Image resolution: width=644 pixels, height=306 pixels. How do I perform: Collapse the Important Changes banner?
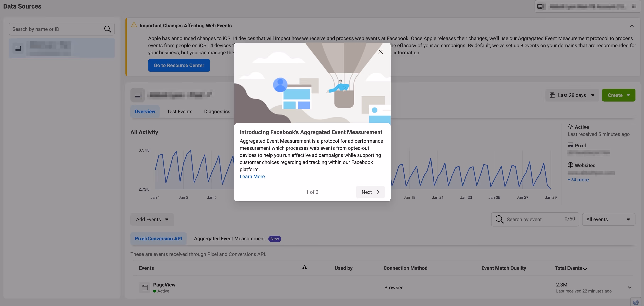[x=632, y=26]
